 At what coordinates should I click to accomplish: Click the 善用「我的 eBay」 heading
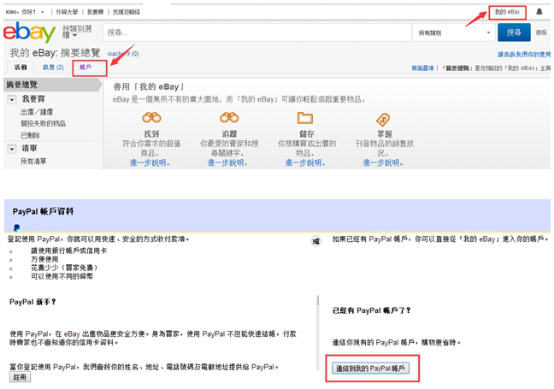[x=148, y=87]
